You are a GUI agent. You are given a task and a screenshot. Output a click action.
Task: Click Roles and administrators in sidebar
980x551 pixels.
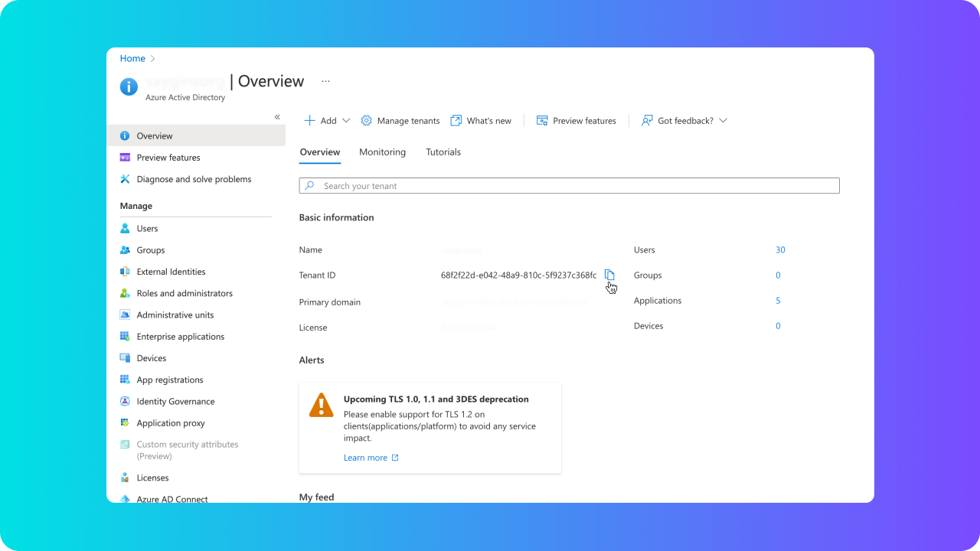click(185, 293)
